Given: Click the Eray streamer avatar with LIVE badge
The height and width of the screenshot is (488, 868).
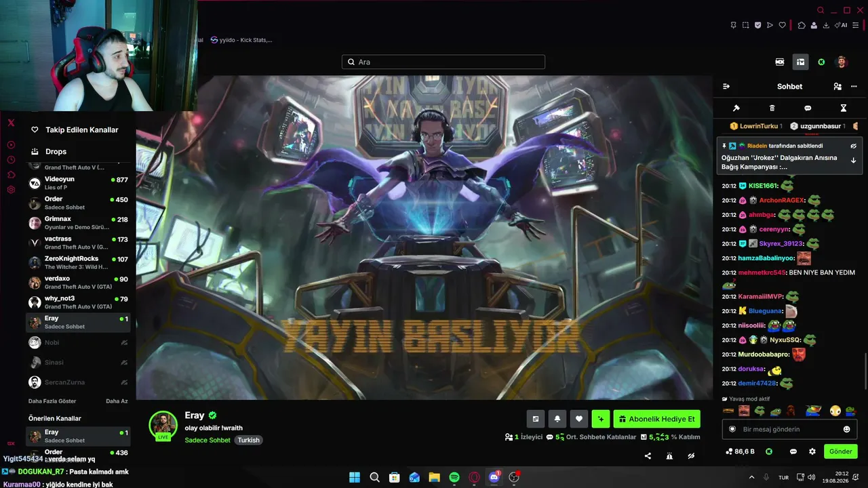Looking at the screenshot, I should click(x=163, y=426).
